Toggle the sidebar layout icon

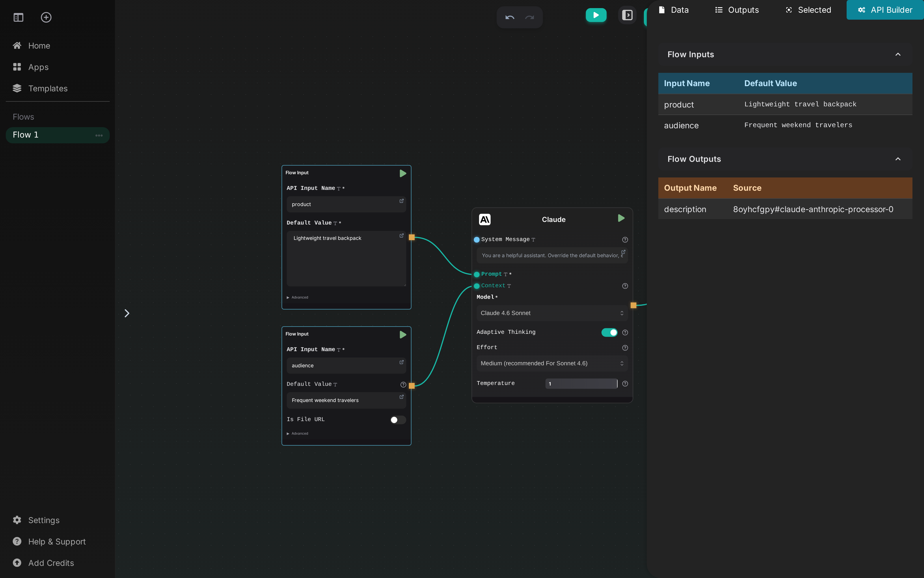(x=18, y=17)
